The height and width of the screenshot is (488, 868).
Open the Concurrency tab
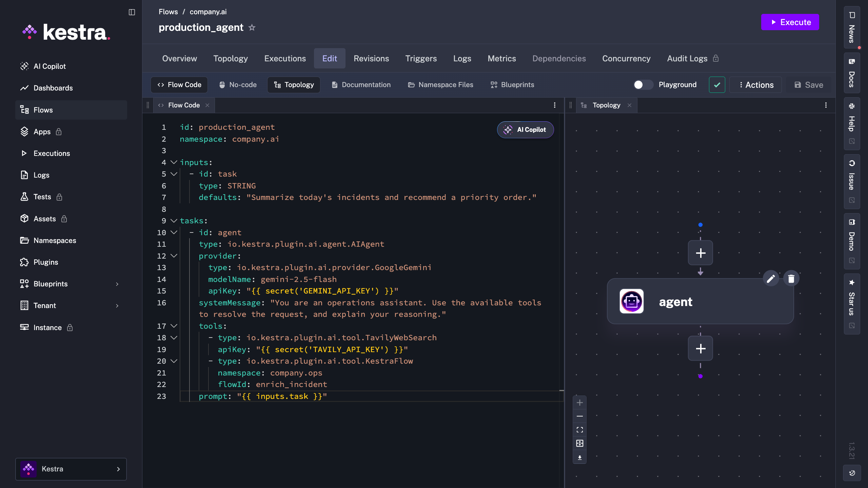626,58
